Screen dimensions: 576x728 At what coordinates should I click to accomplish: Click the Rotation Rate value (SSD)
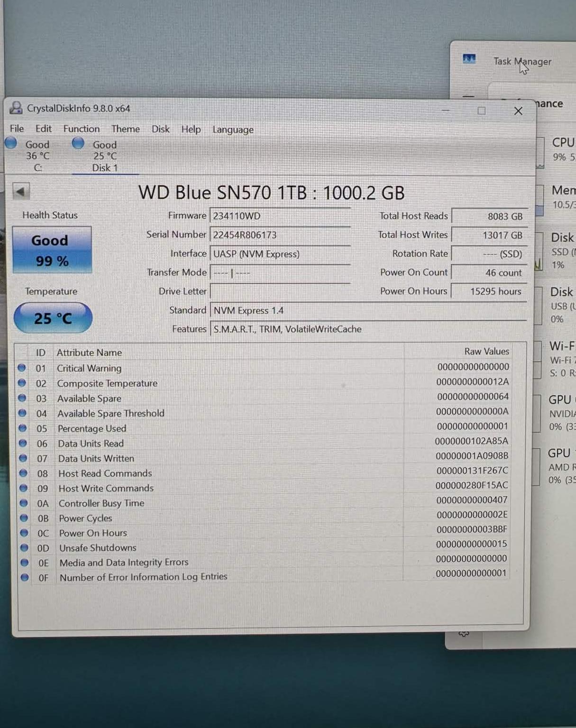click(489, 254)
